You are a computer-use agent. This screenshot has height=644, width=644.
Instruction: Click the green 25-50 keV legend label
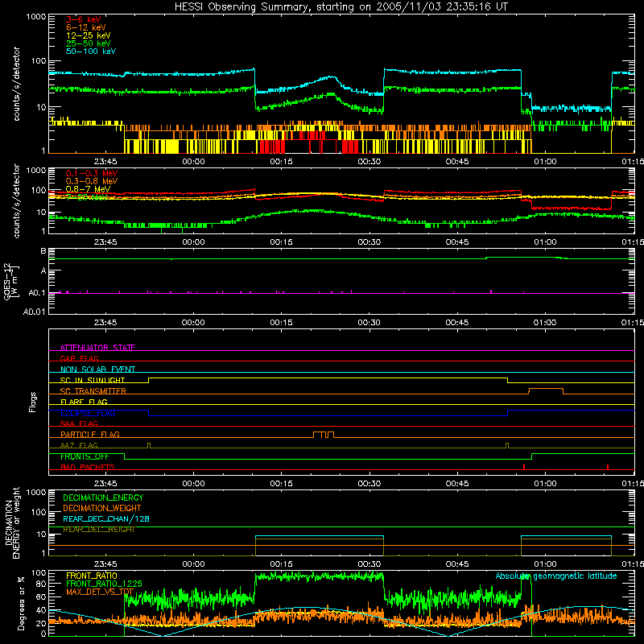click(x=89, y=43)
